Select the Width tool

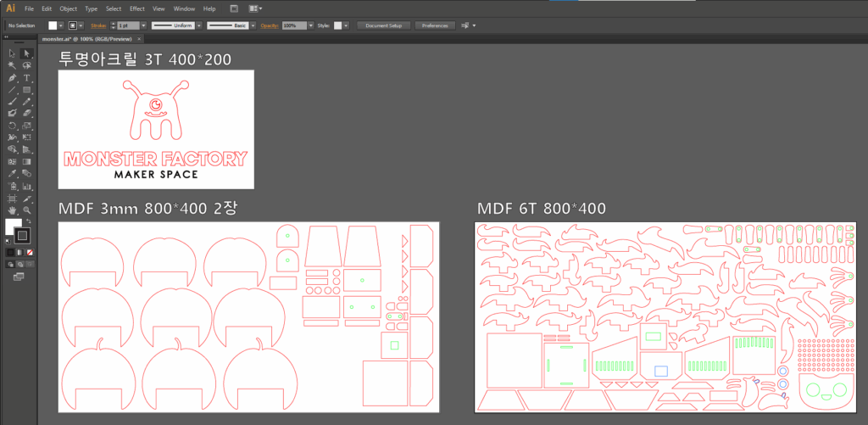12,137
